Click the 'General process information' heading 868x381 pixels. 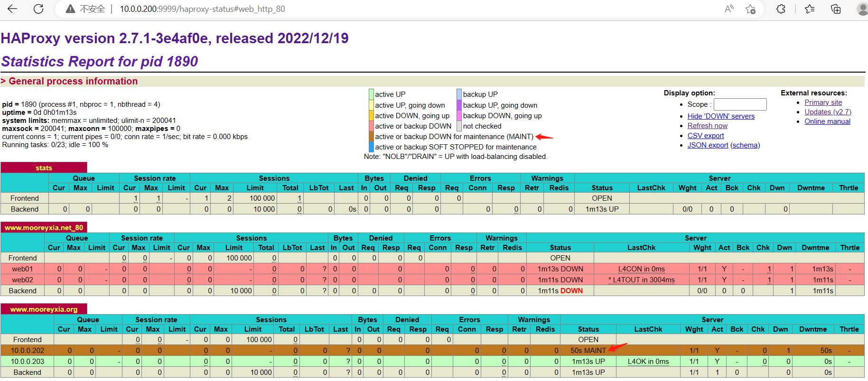pyautogui.click(x=73, y=81)
